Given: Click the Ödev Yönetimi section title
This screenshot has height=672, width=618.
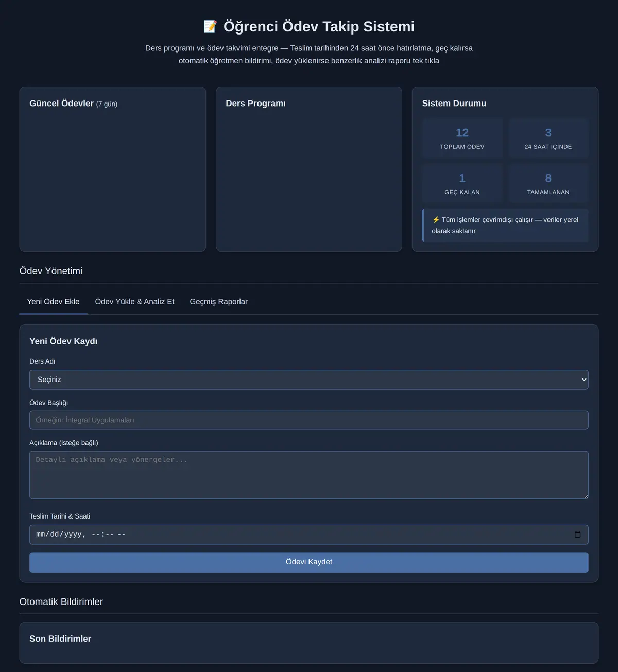Looking at the screenshot, I should pos(50,271).
